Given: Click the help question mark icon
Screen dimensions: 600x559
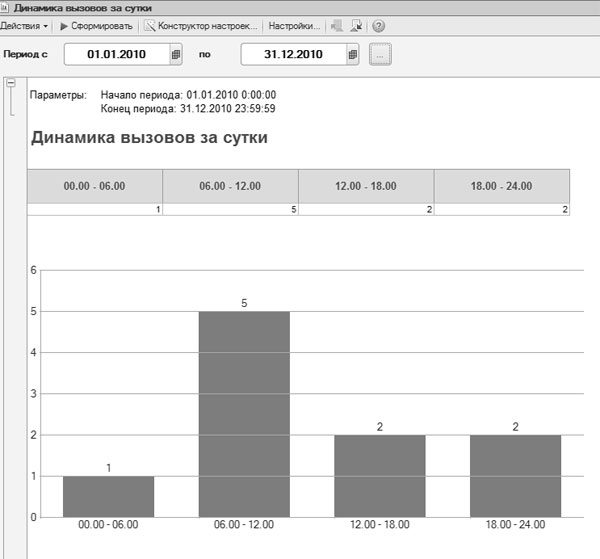Looking at the screenshot, I should pos(378,26).
